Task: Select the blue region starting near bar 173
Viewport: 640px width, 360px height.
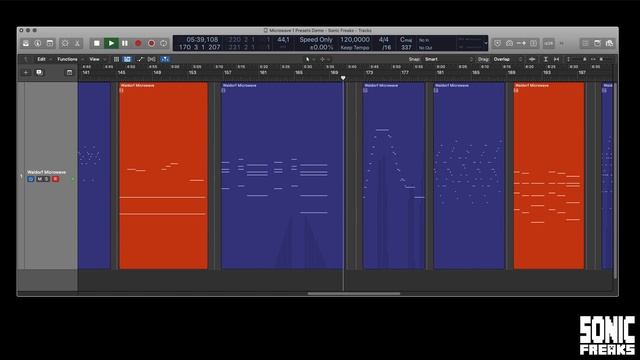Action: pyautogui.click(x=393, y=176)
